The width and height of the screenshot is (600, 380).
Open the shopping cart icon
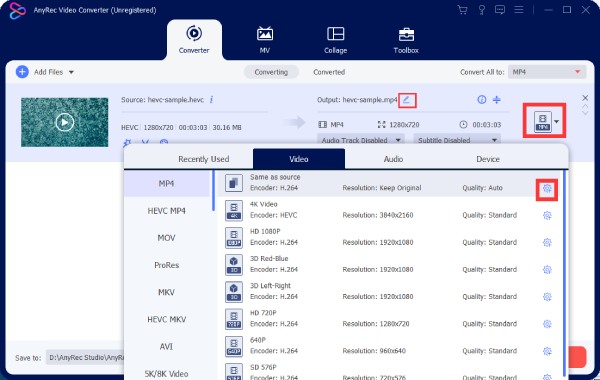point(462,10)
